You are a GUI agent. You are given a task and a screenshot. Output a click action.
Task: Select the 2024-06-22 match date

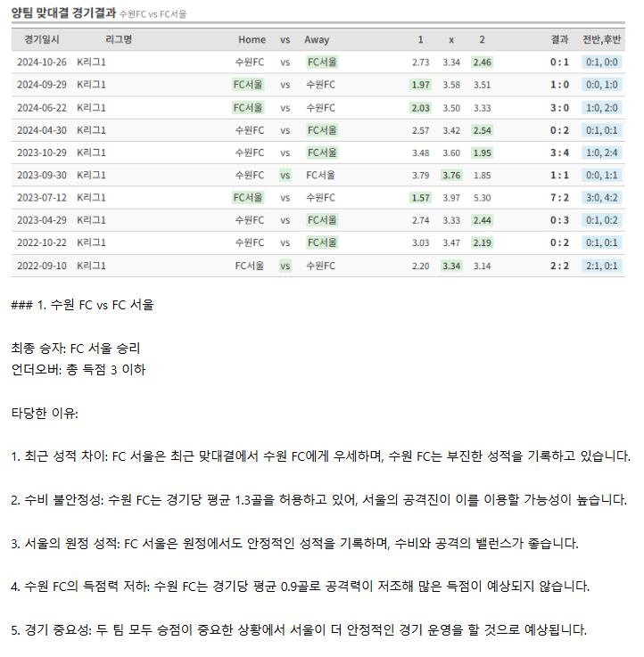42,108
